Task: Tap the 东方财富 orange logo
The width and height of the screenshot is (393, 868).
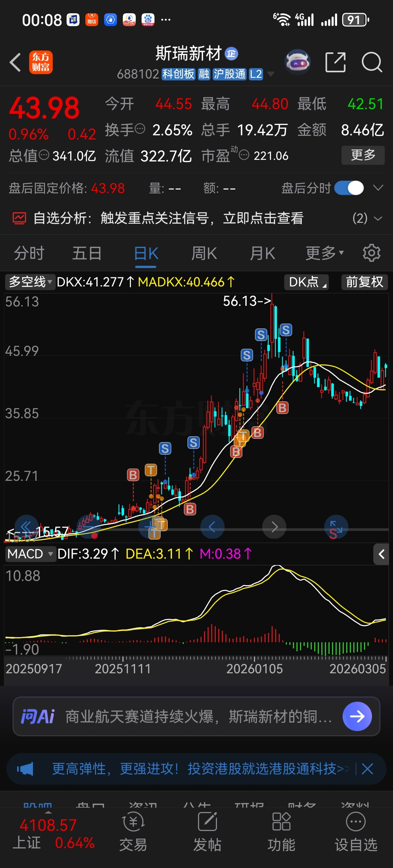Action: [x=41, y=62]
